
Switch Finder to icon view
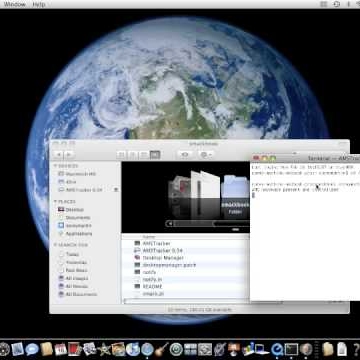tap(121, 155)
